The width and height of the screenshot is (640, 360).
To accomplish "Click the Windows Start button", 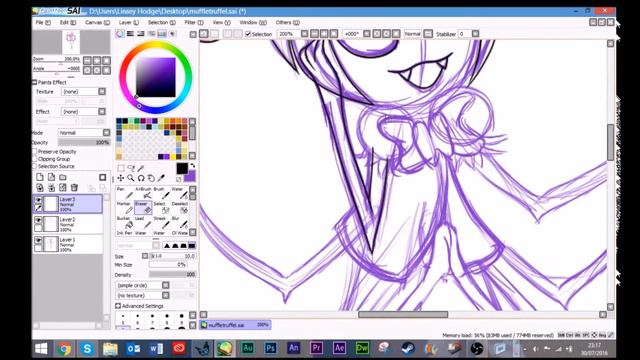I will point(41,349).
